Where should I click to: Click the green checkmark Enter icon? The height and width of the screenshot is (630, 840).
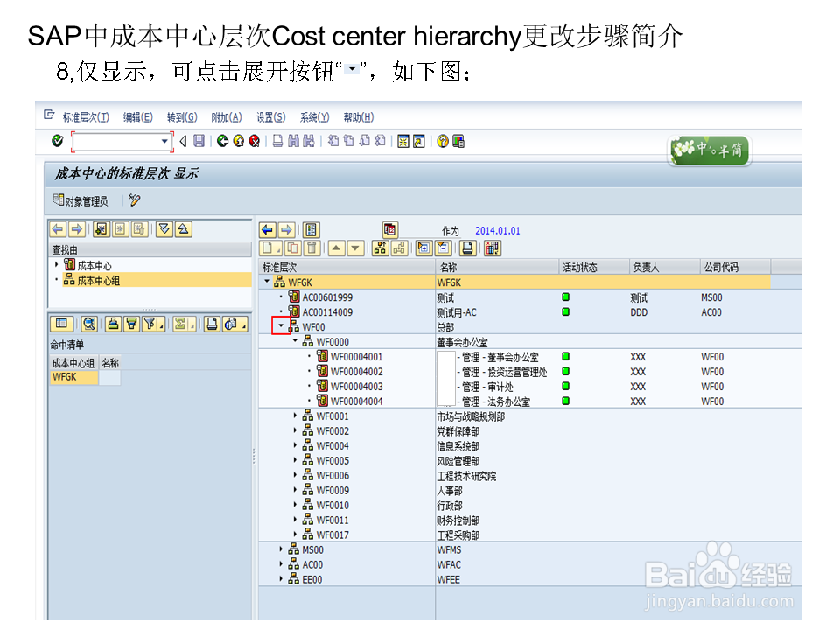(x=58, y=141)
